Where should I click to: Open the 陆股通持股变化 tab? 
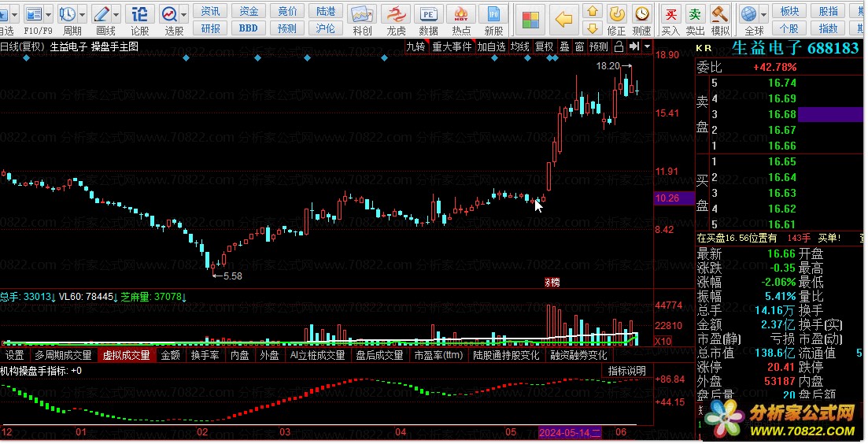coord(506,355)
